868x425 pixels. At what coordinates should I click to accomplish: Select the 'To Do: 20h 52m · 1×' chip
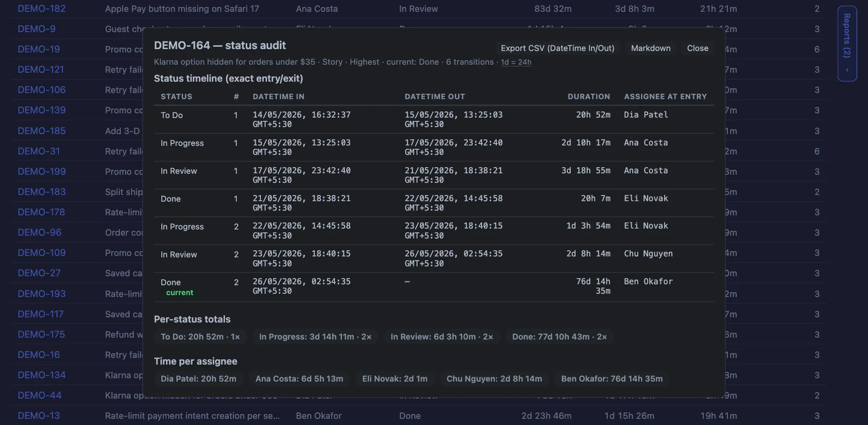(200, 337)
